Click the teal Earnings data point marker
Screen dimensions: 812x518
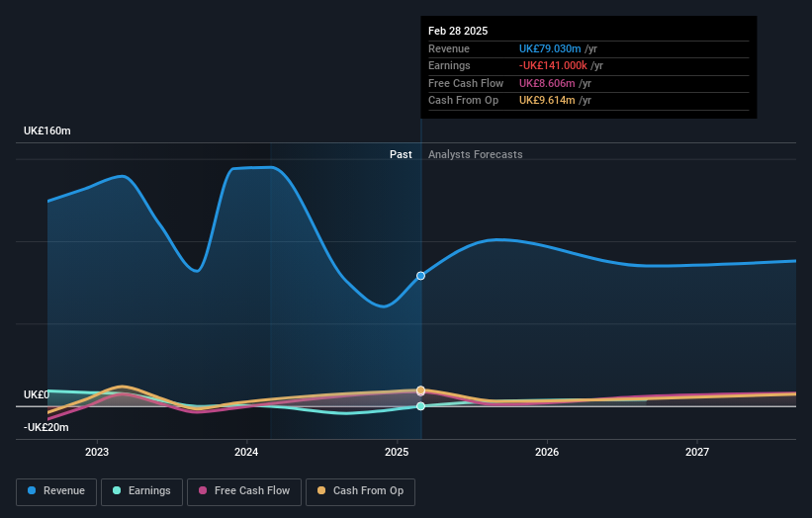pyautogui.click(x=420, y=406)
